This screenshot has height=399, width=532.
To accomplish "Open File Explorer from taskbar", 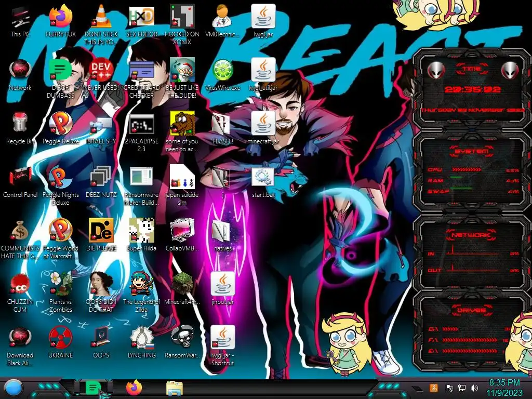I will (175, 389).
